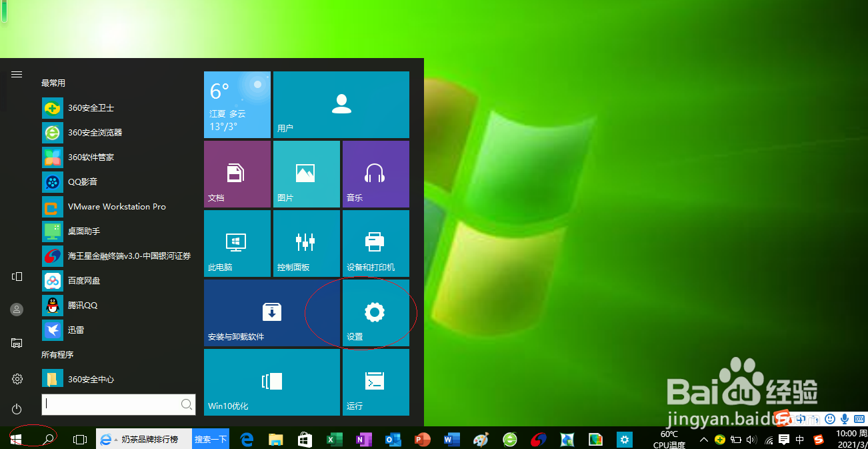Image resolution: width=868 pixels, height=449 pixels.
Task: Open the 运行 (Run) tile
Action: coord(375,382)
